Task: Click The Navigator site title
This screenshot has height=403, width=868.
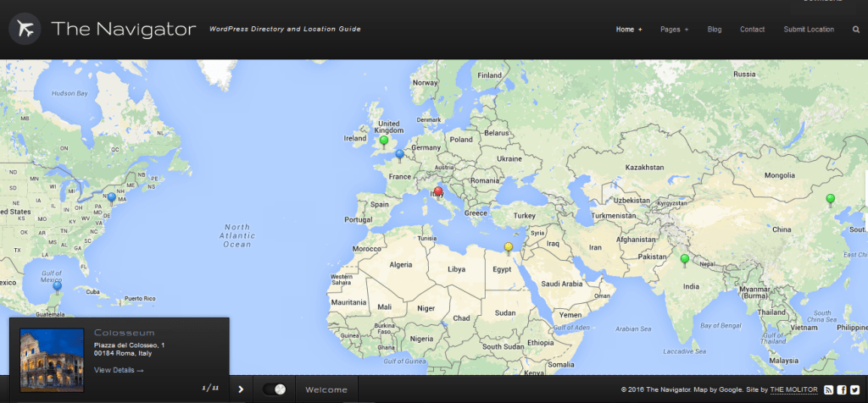Action: (x=124, y=29)
